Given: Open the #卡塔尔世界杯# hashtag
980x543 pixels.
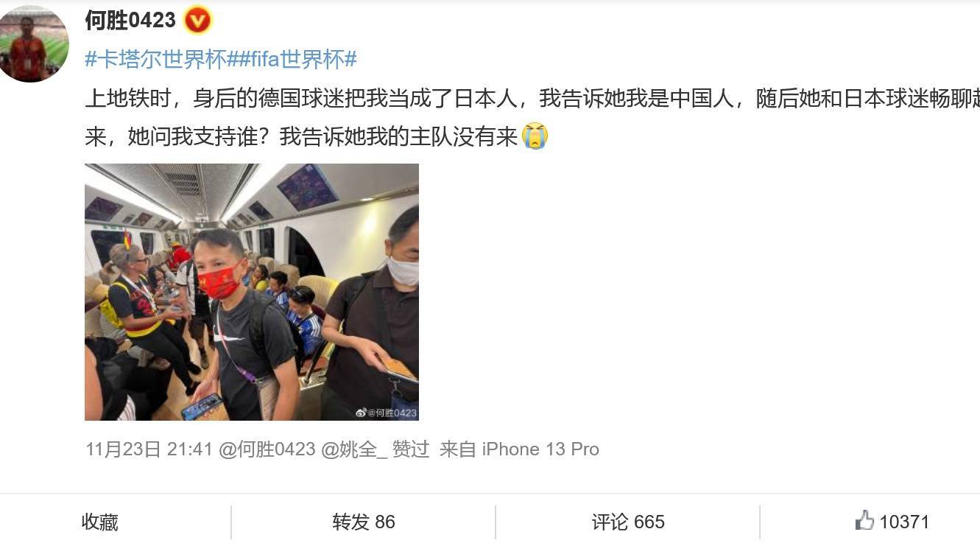Looking at the screenshot, I should (x=156, y=59).
